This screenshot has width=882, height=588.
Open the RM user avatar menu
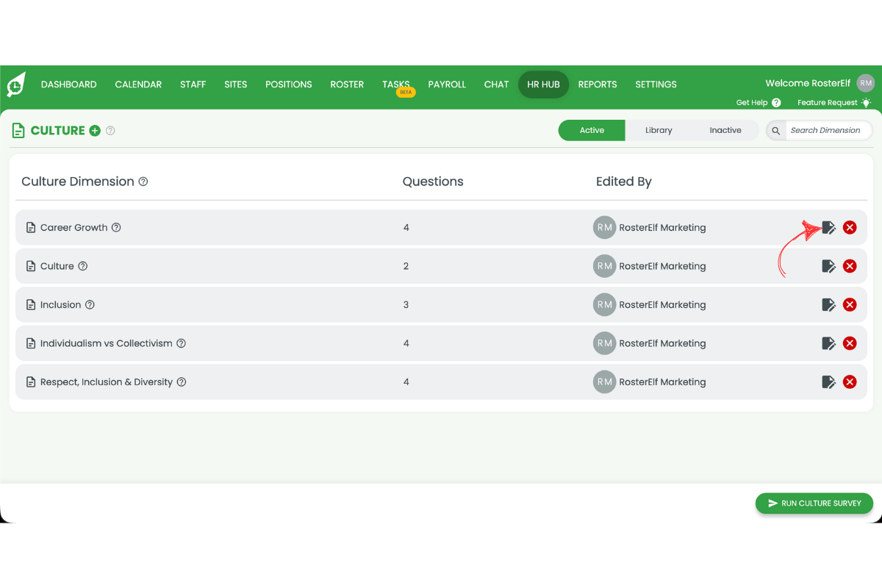866,83
